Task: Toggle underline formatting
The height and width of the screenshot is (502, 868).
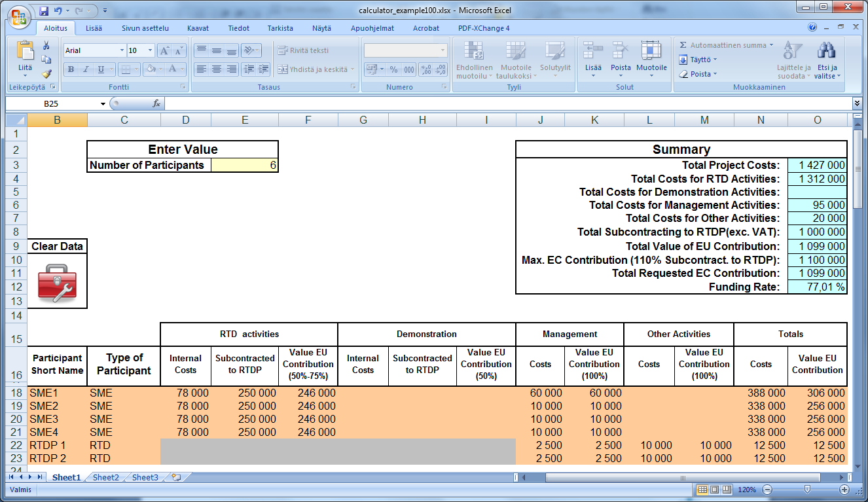Action: click(101, 69)
